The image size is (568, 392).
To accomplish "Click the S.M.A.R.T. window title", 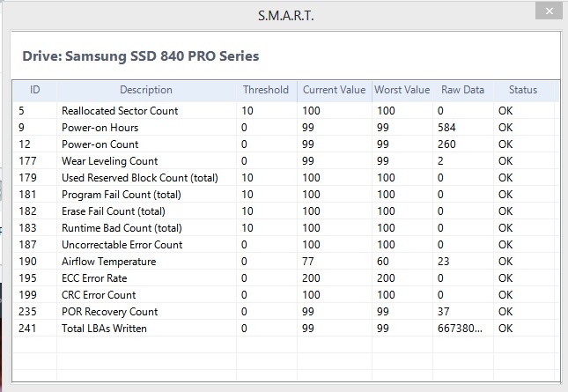I will (x=286, y=16).
